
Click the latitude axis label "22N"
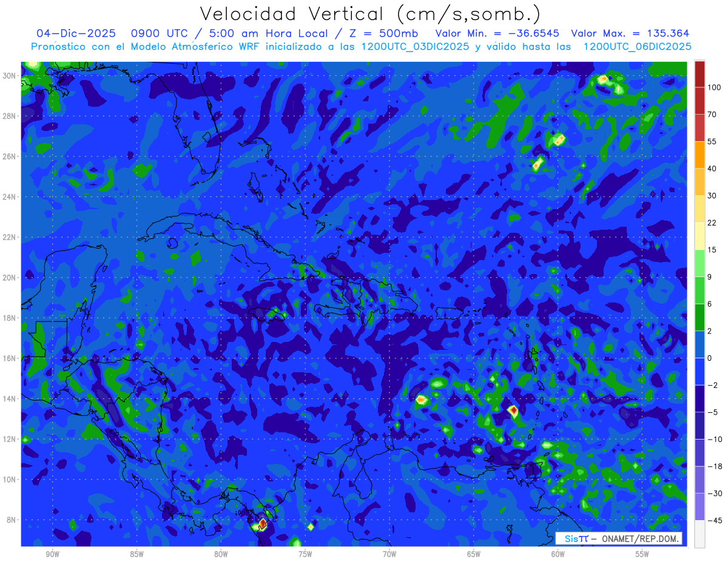click(x=9, y=237)
